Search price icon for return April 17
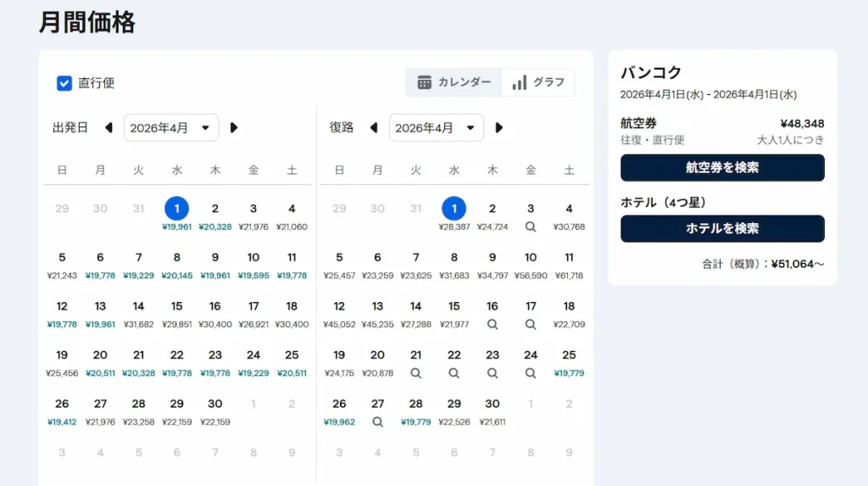The image size is (868, 486). [x=531, y=324]
